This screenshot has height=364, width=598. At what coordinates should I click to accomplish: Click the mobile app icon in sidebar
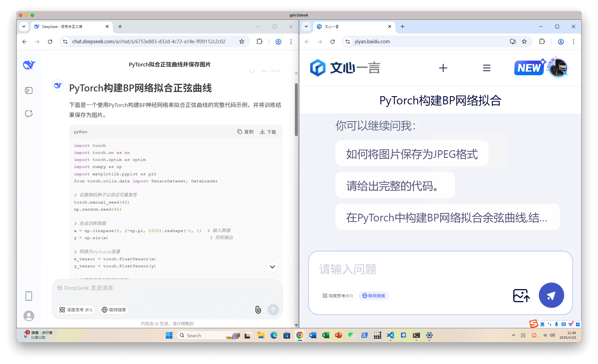pyautogui.click(x=29, y=296)
